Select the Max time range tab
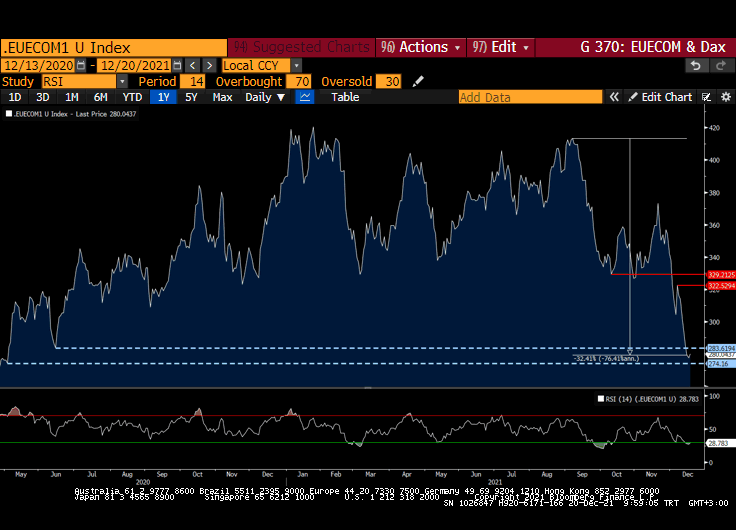This screenshot has width=736, height=530. [222, 97]
